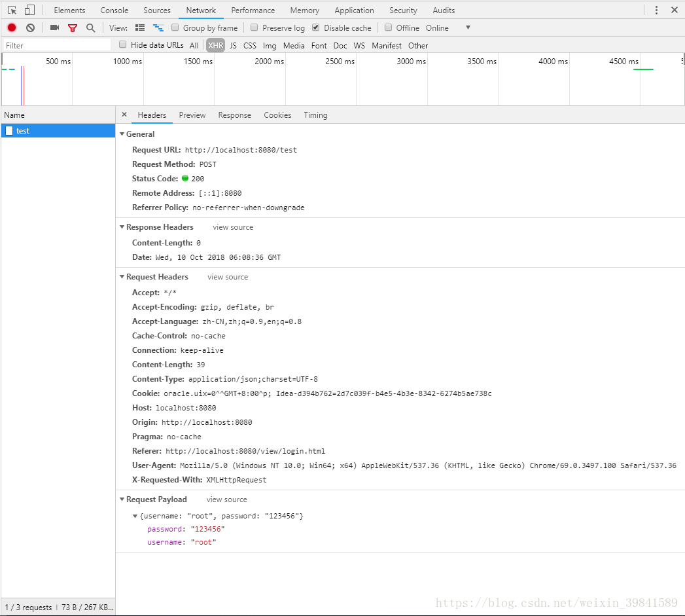View source of Response Headers
Screen dimensions: 685x616
(x=233, y=227)
